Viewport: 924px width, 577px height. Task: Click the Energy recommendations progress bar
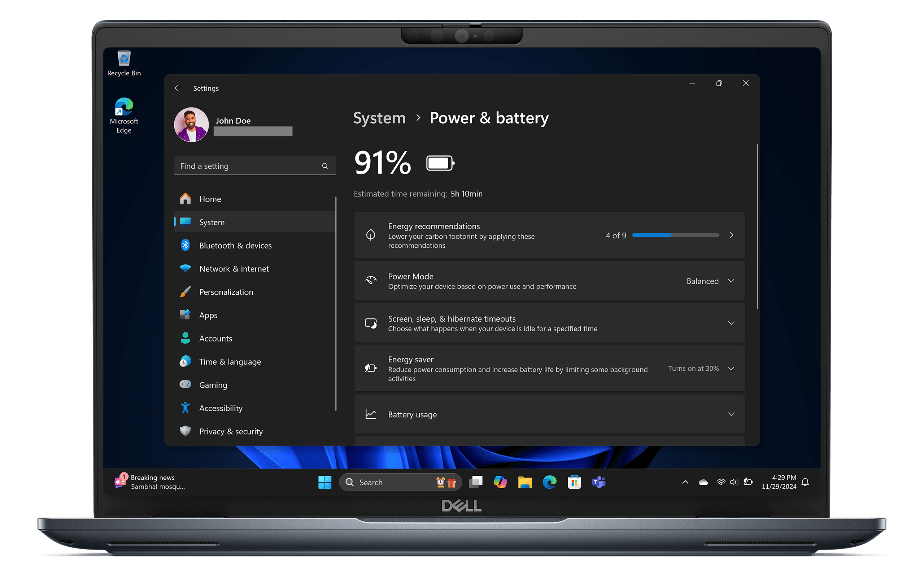(675, 235)
